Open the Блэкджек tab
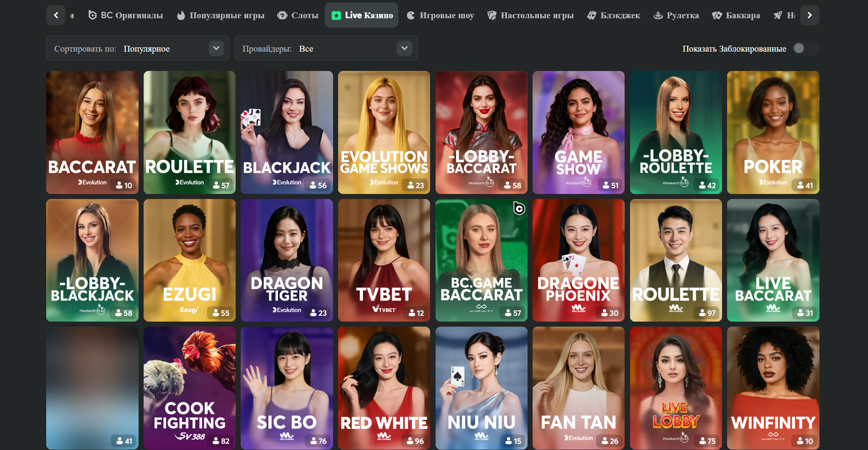 pos(614,15)
